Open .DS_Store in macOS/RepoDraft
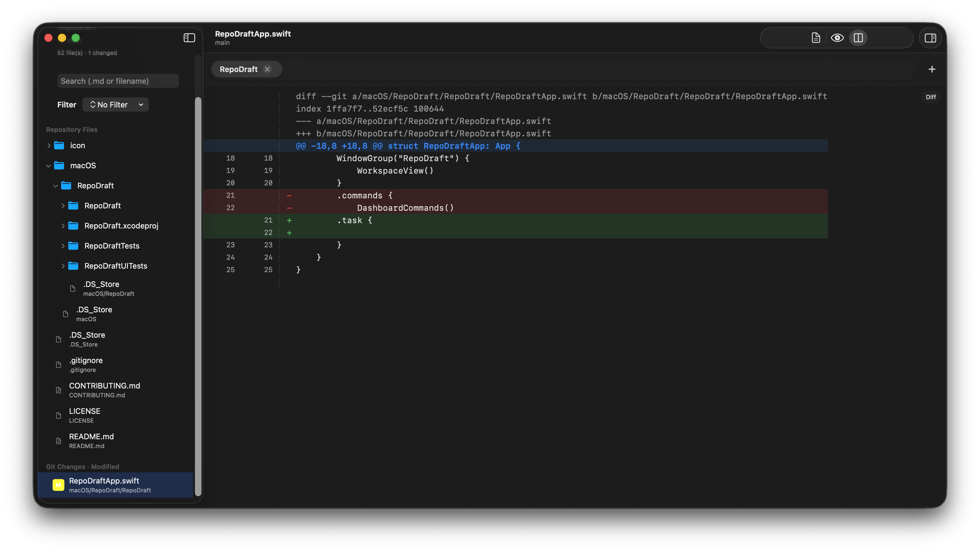The image size is (980, 552). coord(116,289)
